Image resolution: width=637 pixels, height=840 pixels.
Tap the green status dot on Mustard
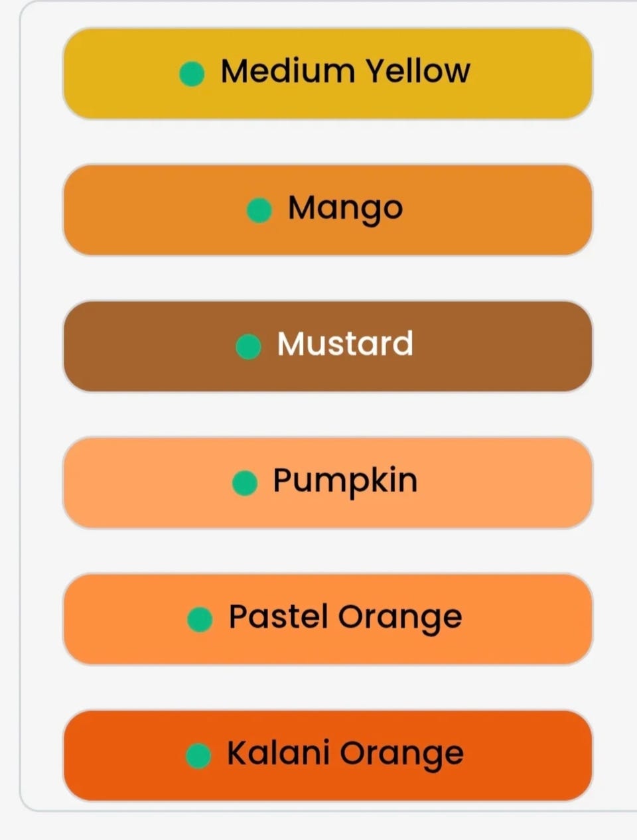tap(248, 346)
